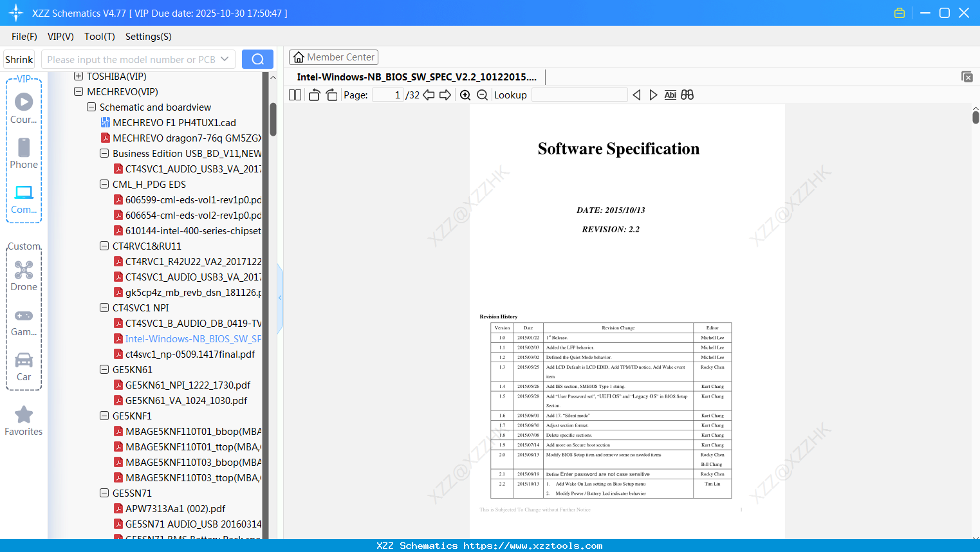Open the model number dropdown arrow
Viewport: 980px width, 552px height.
pos(225,59)
